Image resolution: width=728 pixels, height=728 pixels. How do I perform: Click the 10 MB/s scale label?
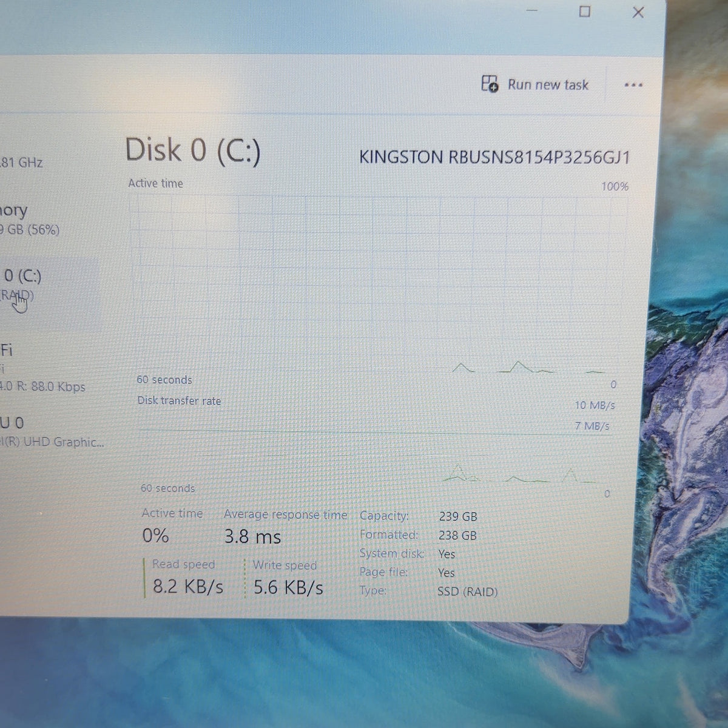pos(595,405)
